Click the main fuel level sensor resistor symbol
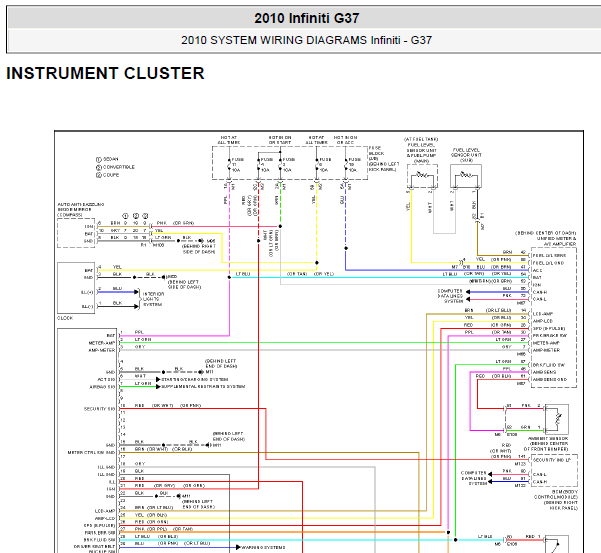The height and width of the screenshot is (553, 601). [422, 176]
